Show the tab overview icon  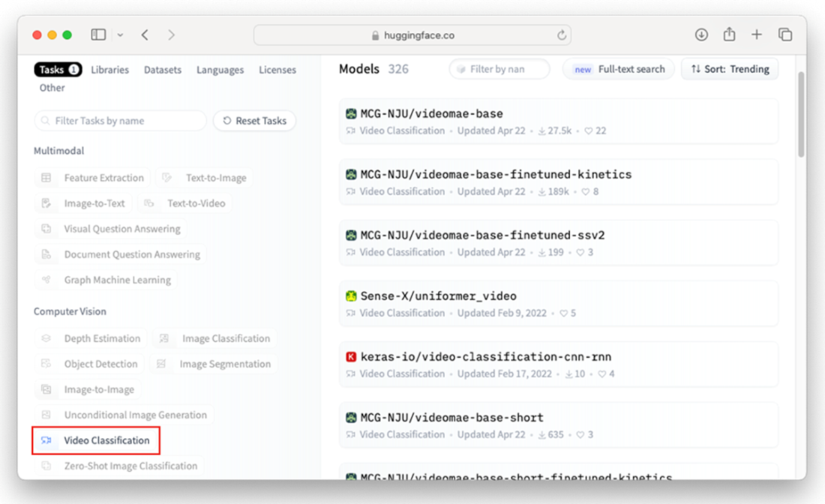click(x=785, y=34)
